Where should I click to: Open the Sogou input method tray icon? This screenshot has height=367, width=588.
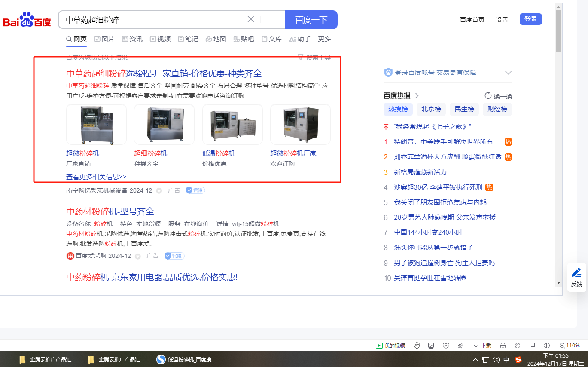518,360
